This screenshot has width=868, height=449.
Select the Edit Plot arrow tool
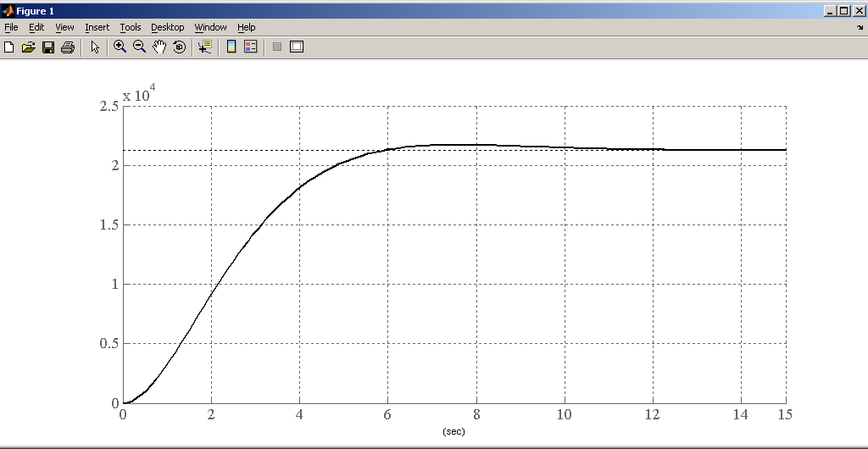coord(95,47)
